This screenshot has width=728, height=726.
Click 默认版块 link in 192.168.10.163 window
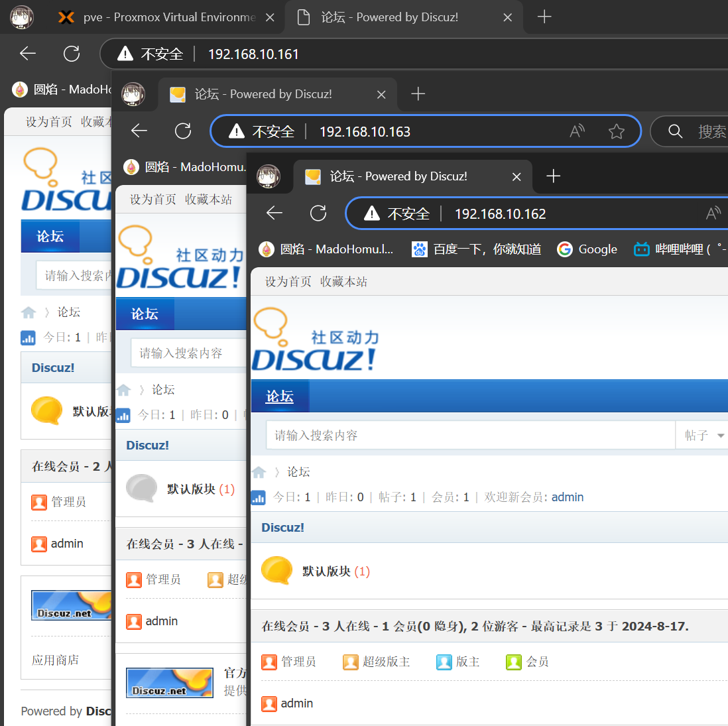click(192, 489)
